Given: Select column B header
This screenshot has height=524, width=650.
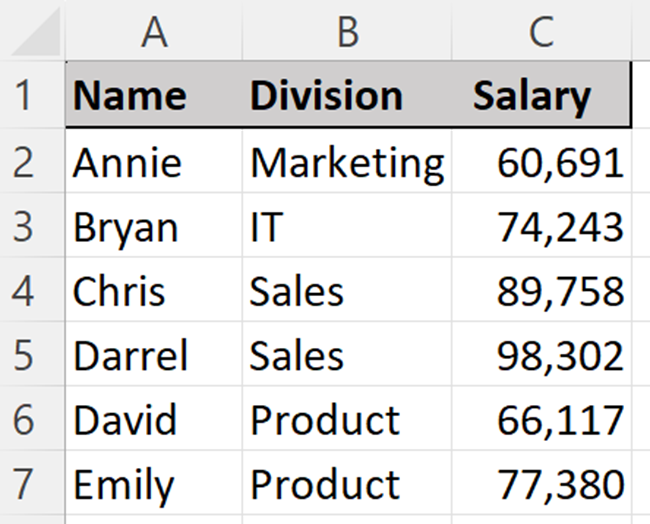Looking at the screenshot, I should click(347, 30).
